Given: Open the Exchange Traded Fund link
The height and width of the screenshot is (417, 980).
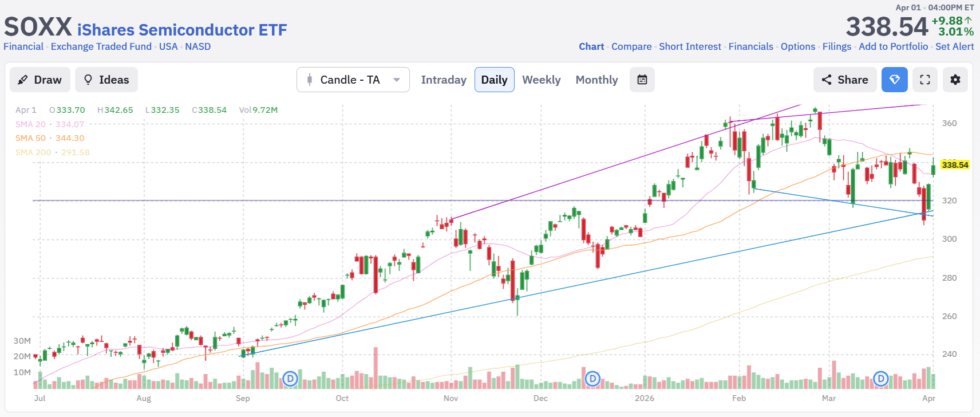Looking at the screenshot, I should click(x=101, y=46).
